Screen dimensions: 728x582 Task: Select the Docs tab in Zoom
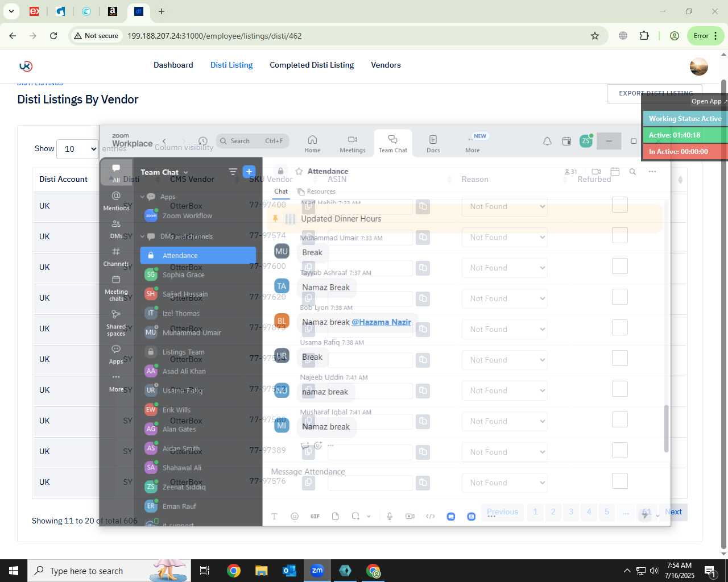[x=433, y=144]
